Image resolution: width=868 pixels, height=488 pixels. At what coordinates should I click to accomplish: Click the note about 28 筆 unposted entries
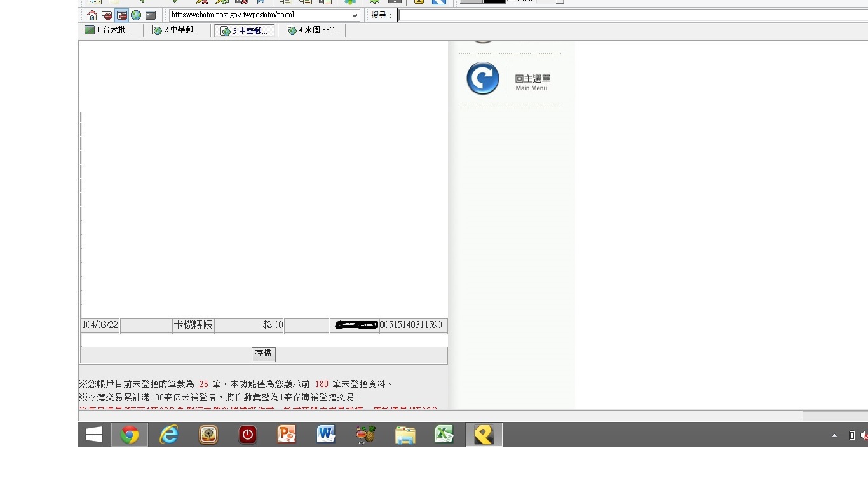tap(236, 384)
